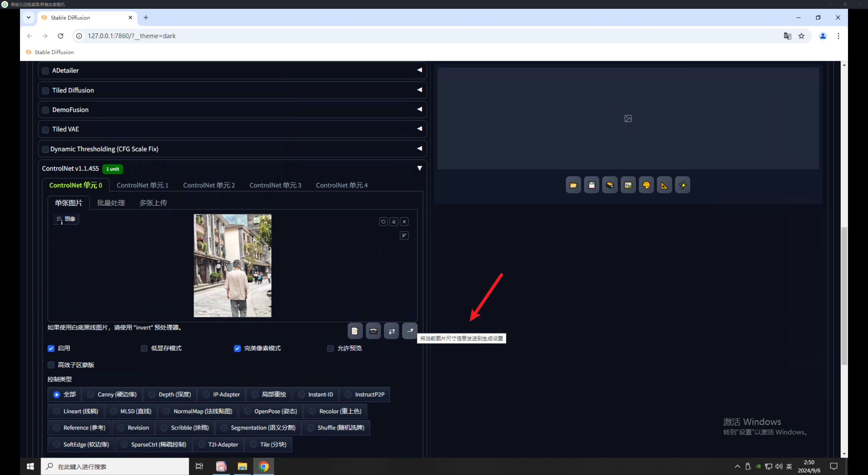Screen dimensions: 868x475
Task: Enable the ADetailer checkbox
Action: tap(45, 71)
